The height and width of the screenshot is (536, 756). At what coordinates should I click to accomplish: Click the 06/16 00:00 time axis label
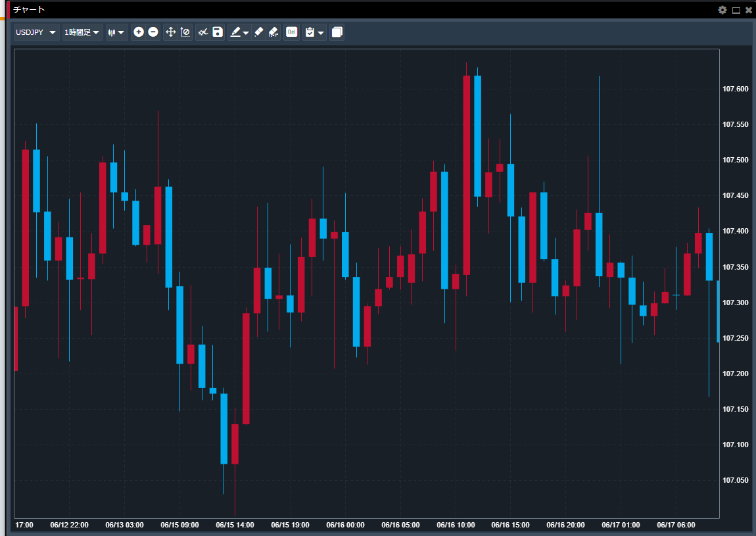point(345,525)
